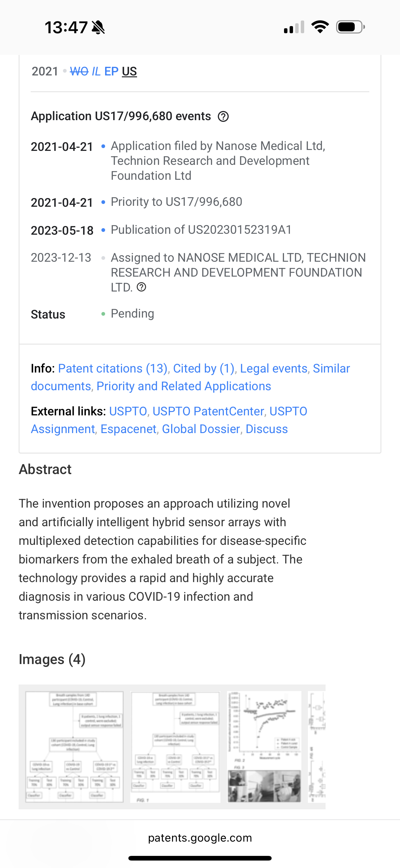Open third thumbnail with graph and photos
Image resolution: width=400 pixels, height=868 pixels.
coord(264,747)
